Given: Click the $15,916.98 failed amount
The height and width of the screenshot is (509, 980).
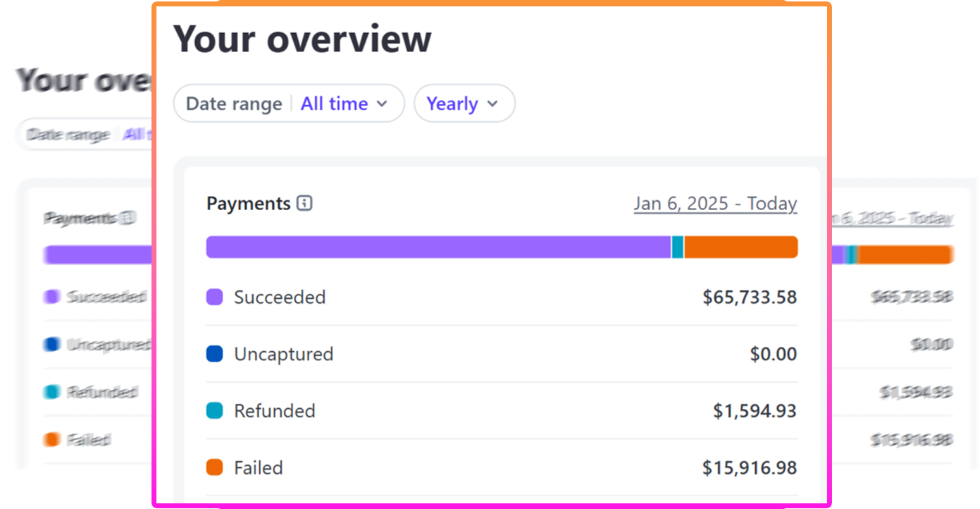Looking at the screenshot, I should [750, 467].
